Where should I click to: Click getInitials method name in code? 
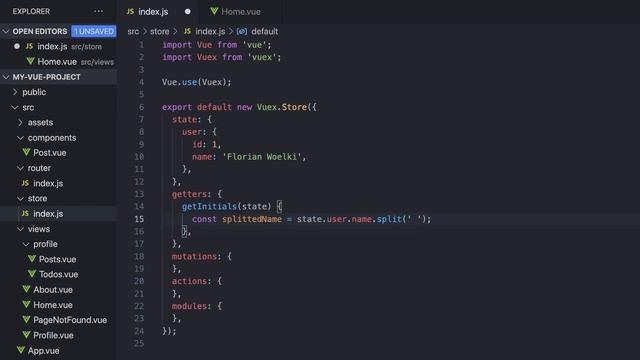pyautogui.click(x=209, y=207)
